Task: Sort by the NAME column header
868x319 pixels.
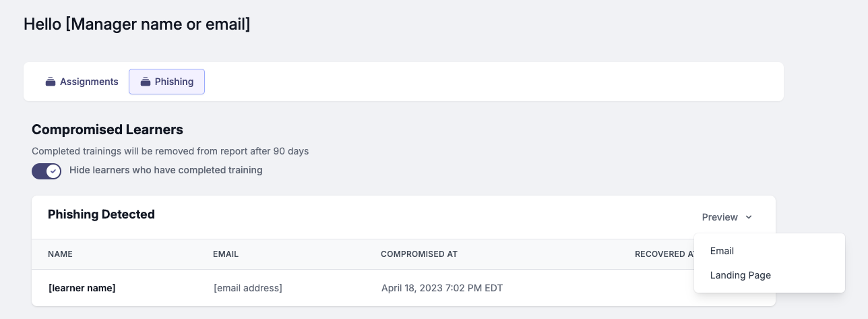Action: [x=60, y=254]
